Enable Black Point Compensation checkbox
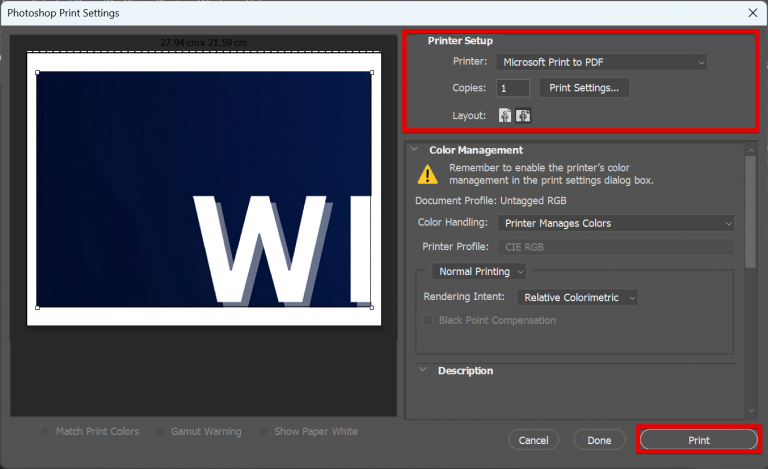 point(429,321)
